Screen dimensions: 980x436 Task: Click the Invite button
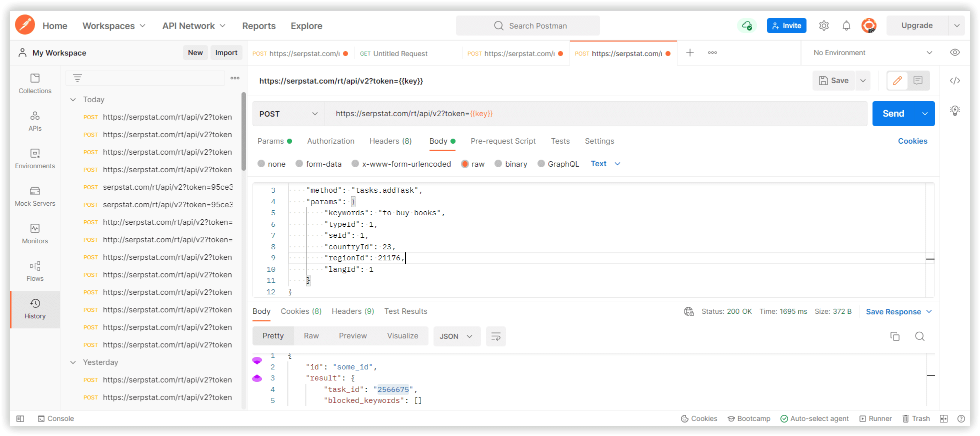[x=786, y=26]
